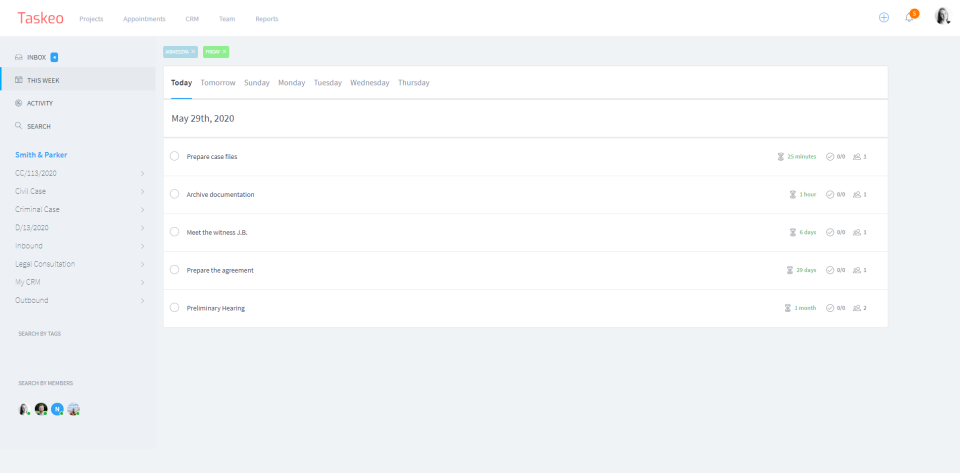960x473 pixels.
Task: Remove the green Friday filter tag
Action: click(x=224, y=52)
